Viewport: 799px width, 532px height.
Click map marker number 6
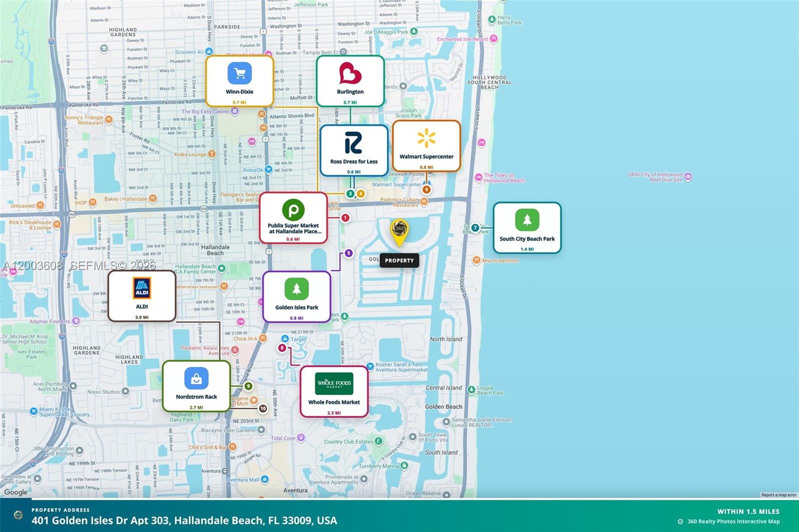pos(426,189)
